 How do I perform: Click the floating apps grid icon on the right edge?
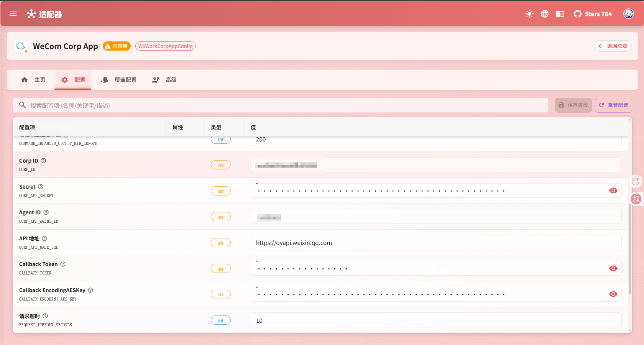(x=636, y=181)
